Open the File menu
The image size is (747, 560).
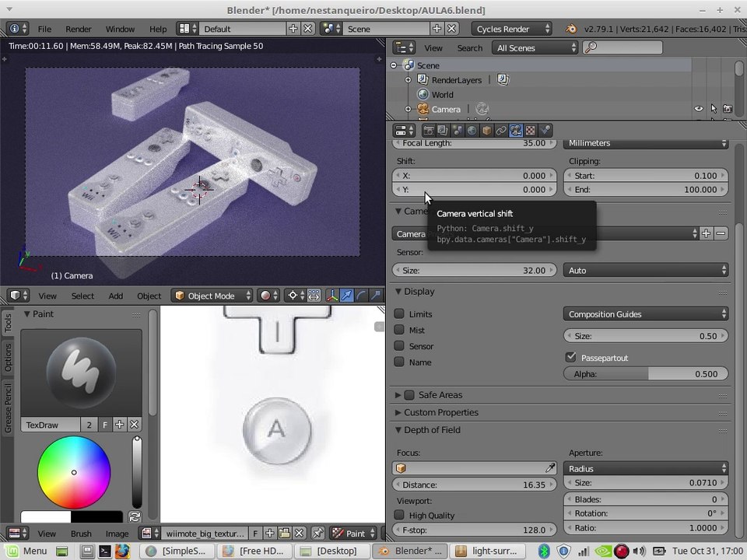44,29
